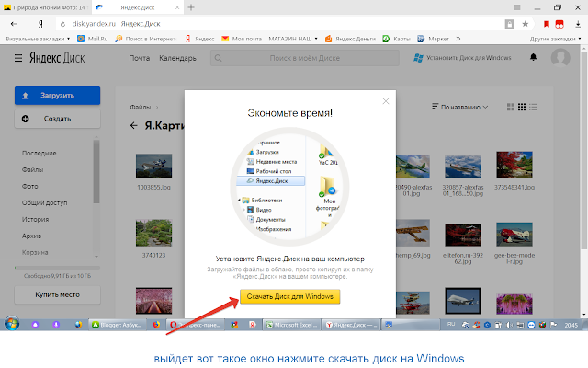Click the notifications bell icon
The width and height of the screenshot is (588, 368).
pos(533,57)
